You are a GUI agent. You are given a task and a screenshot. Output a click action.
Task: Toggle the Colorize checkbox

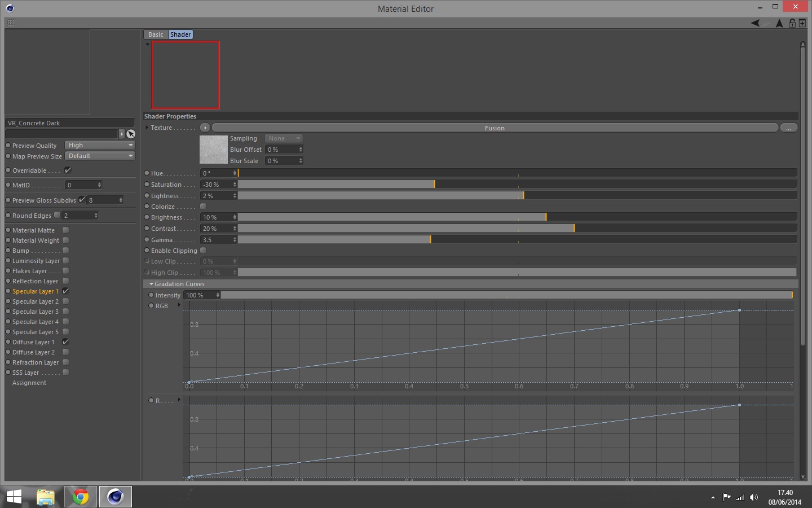204,207
